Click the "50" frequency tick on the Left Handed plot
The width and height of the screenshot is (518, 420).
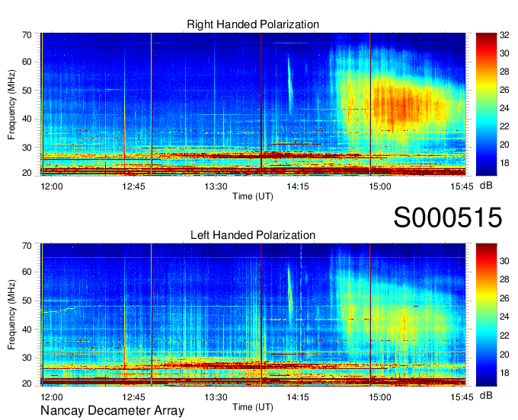[x=27, y=301]
